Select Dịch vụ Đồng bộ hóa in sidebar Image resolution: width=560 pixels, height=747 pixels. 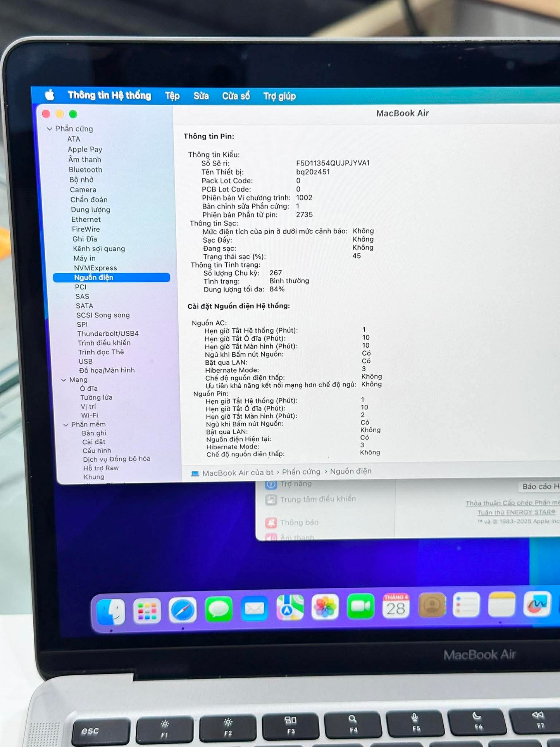pos(116,459)
